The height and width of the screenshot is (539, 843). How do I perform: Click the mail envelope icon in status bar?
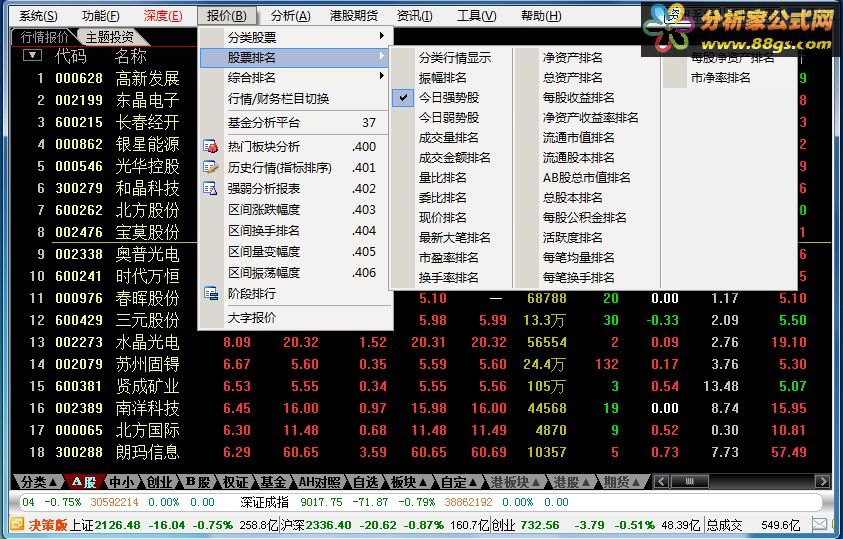coord(819,524)
